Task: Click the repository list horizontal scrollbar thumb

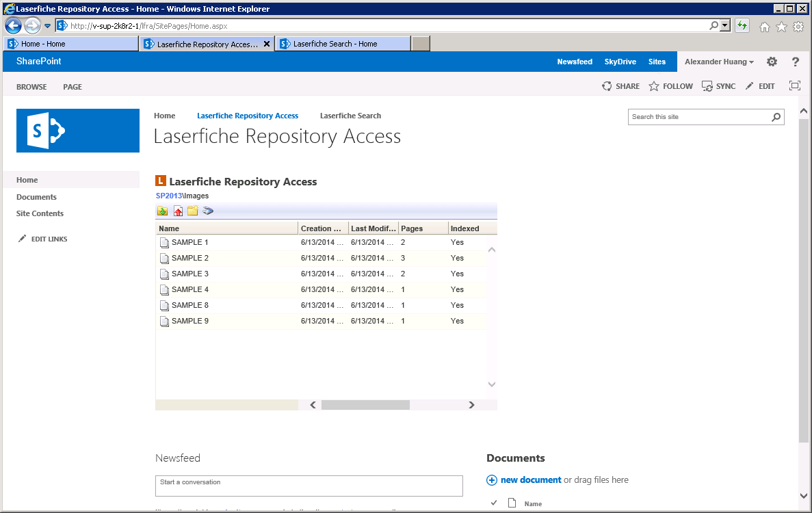Action: tap(365, 405)
